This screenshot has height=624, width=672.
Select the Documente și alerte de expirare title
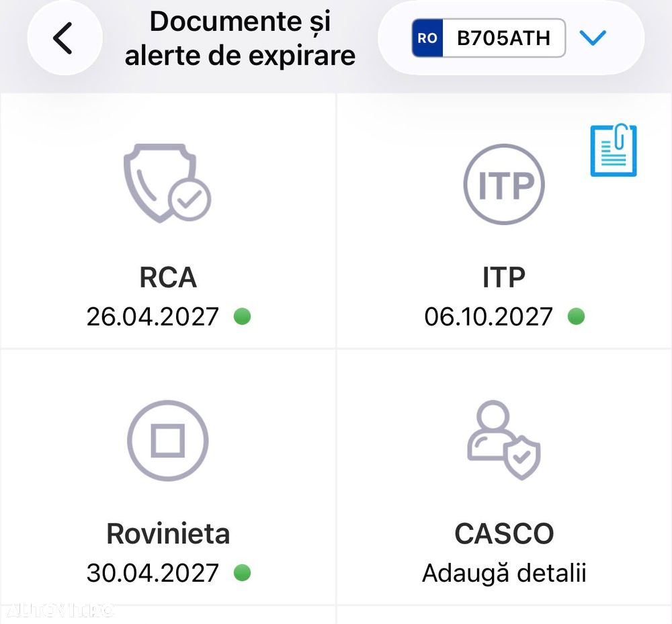point(240,38)
